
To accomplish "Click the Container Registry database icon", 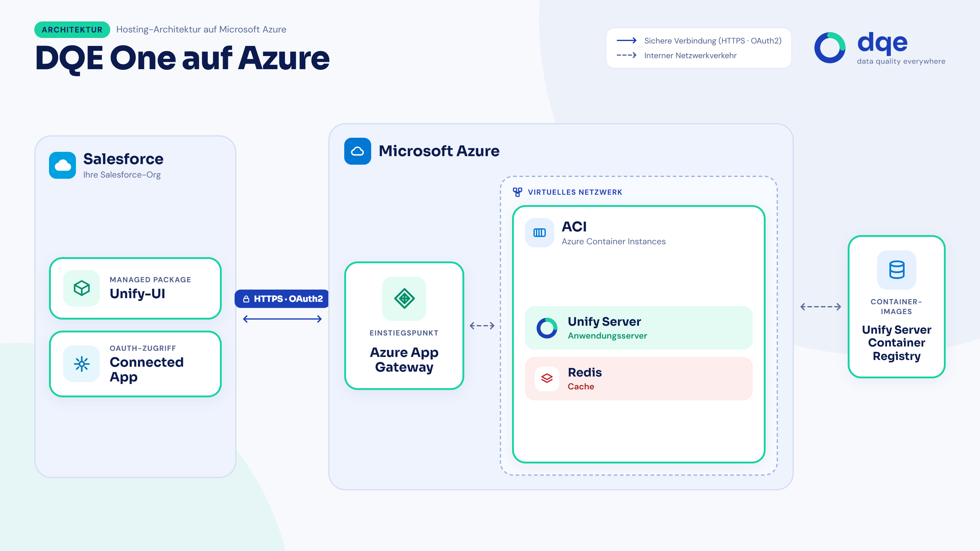I will 896,270.
